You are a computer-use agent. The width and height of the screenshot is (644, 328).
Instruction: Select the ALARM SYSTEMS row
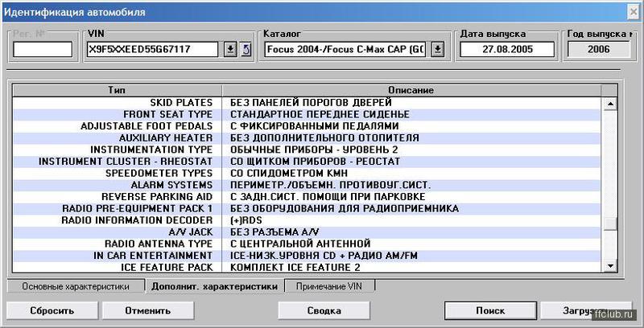(x=307, y=185)
